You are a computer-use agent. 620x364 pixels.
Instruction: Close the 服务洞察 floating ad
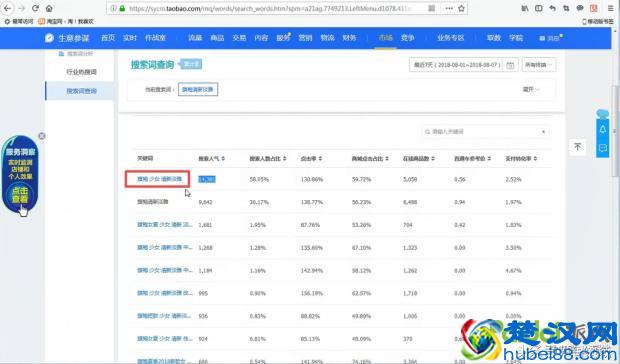point(42,136)
